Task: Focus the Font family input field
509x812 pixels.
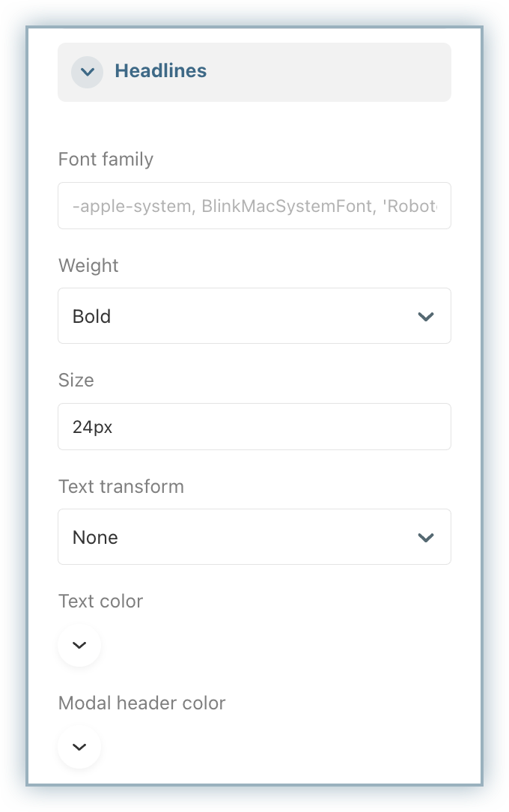Action: coord(254,205)
